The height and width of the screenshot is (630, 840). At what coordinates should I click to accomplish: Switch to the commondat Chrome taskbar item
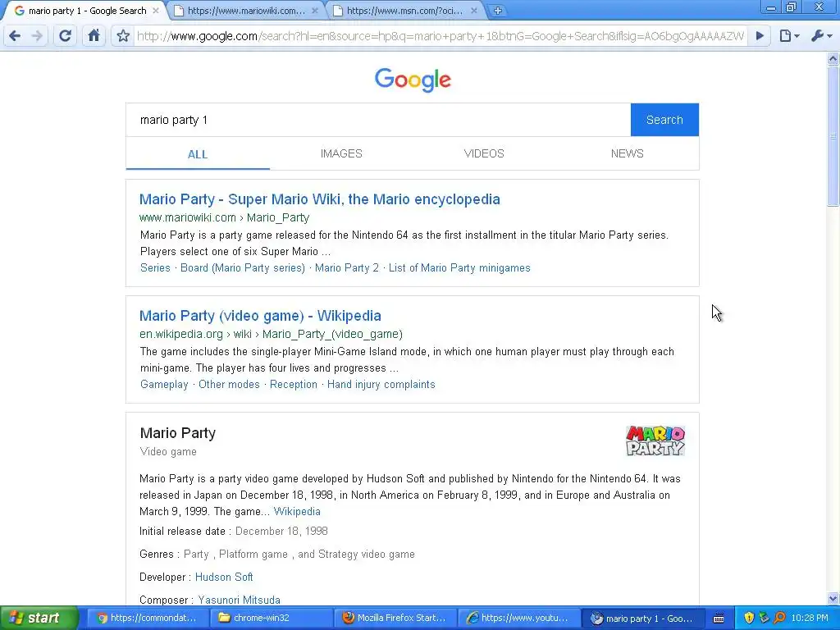tap(148, 619)
